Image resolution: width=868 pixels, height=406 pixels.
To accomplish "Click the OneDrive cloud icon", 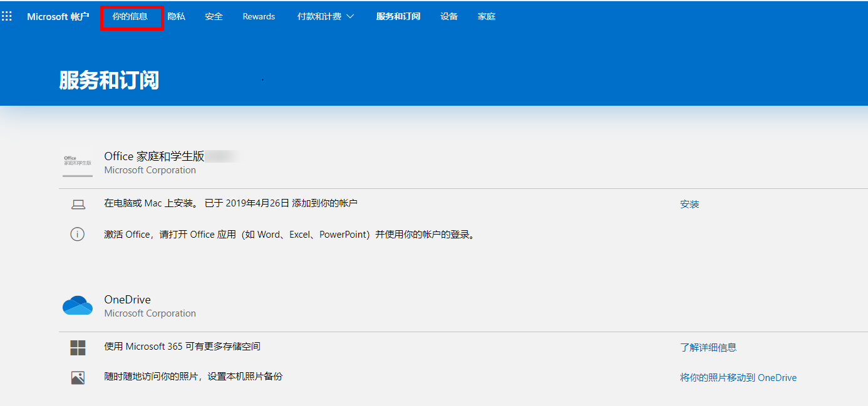I will coord(78,306).
